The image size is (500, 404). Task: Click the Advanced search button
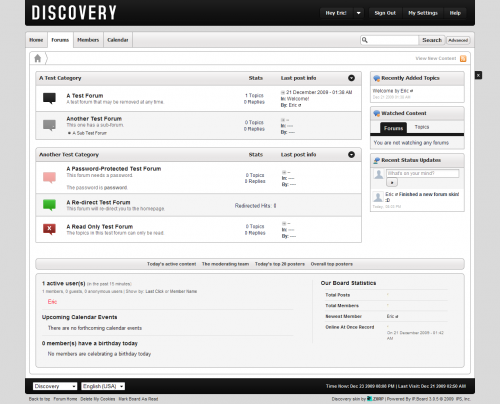pyautogui.click(x=458, y=40)
